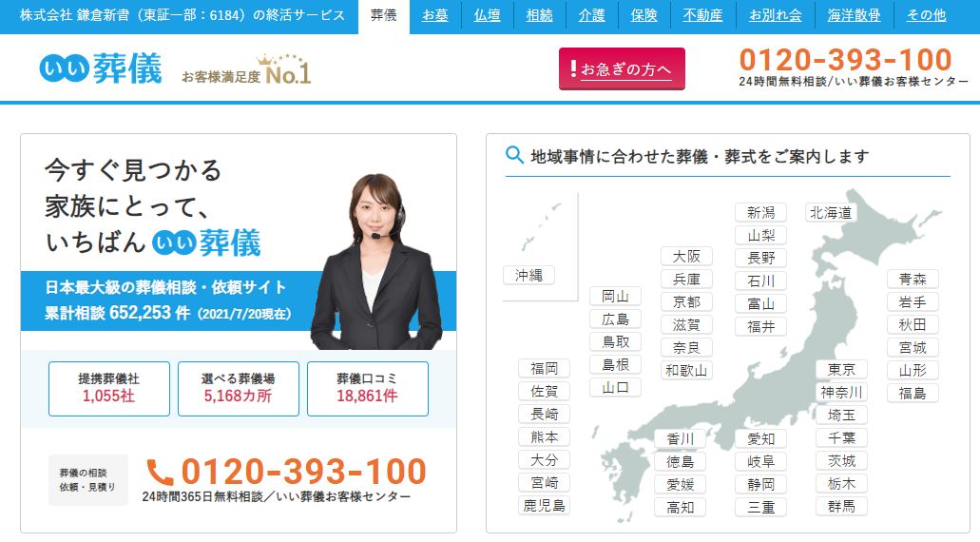Click the large orange 0120-393-100 number in banner
Screen dimensions: 980x542
pyautogui.click(x=304, y=472)
